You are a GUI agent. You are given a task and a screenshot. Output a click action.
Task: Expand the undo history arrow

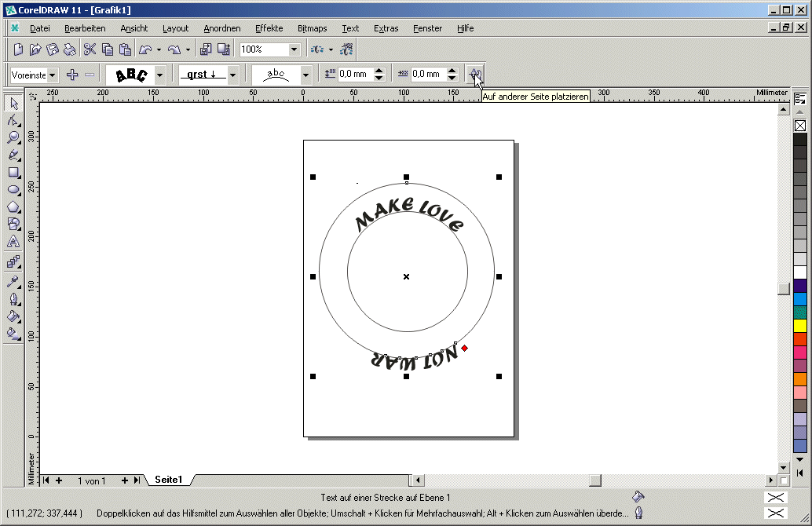coord(159,49)
